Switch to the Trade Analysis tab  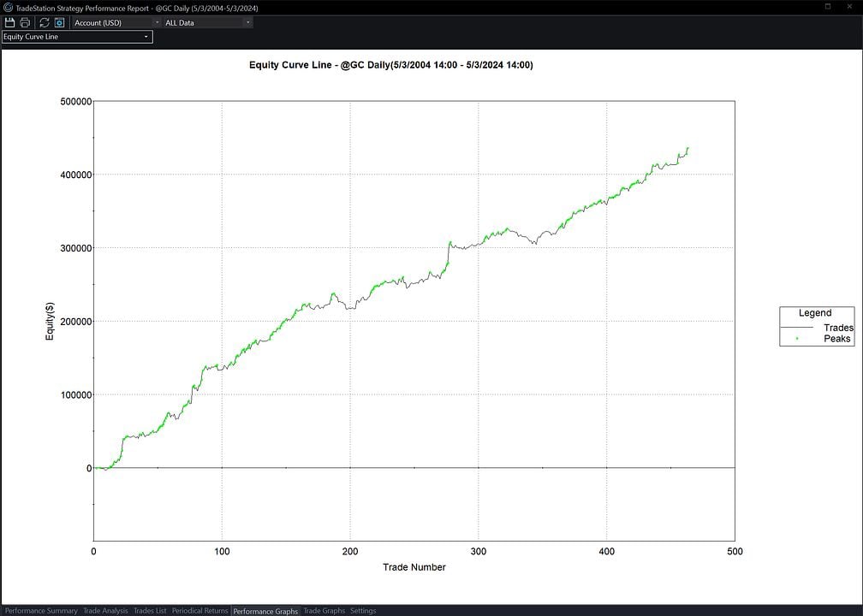(105, 611)
